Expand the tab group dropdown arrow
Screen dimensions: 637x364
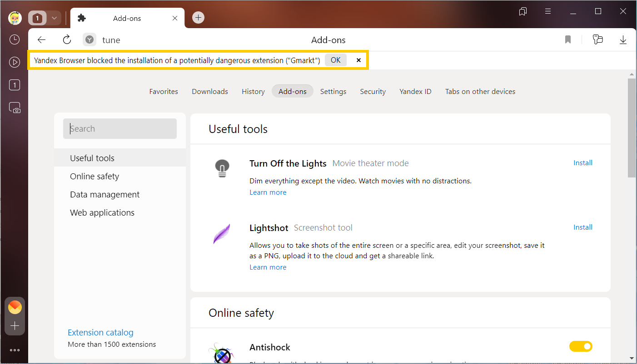tap(54, 18)
